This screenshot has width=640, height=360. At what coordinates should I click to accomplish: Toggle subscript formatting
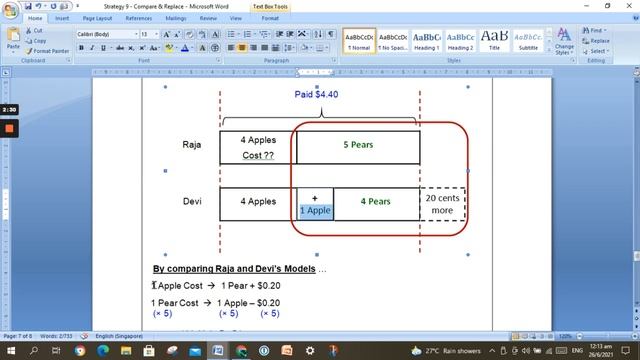131,48
